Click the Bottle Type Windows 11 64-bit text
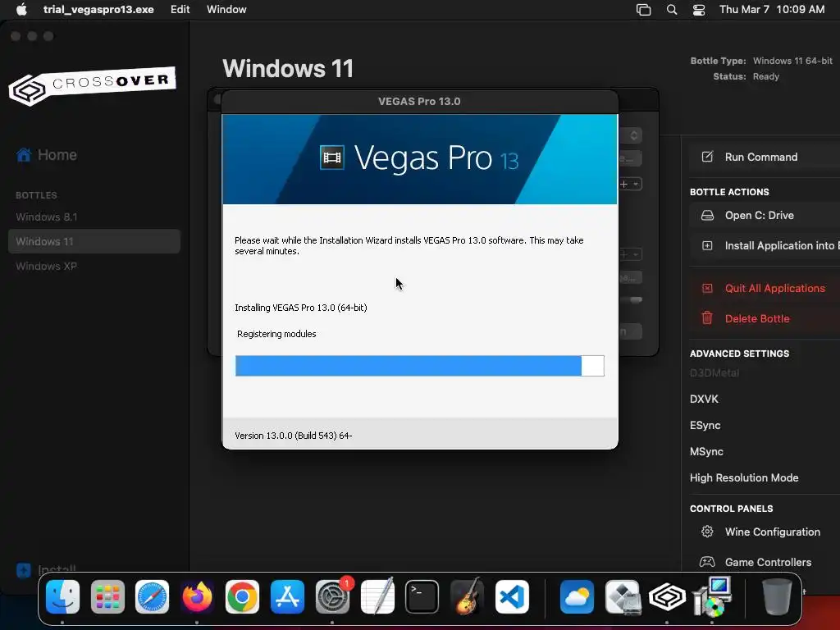Viewport: 840px width, 630px height. 761,61
